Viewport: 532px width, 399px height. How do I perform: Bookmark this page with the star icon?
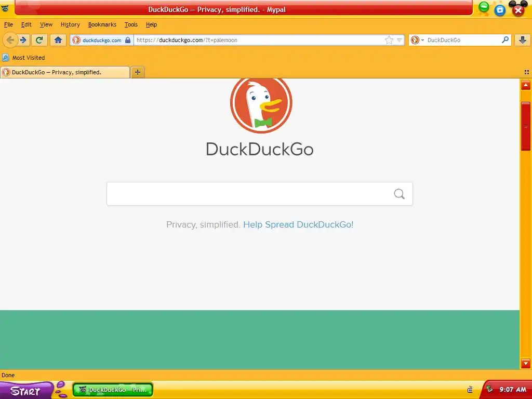(389, 40)
